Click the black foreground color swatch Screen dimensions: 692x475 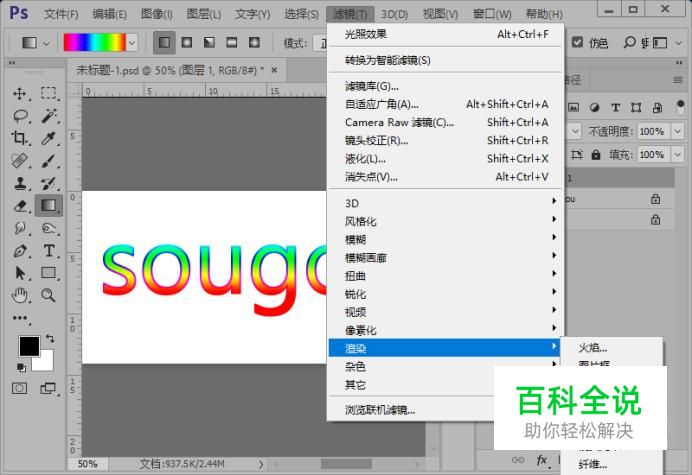(x=29, y=346)
